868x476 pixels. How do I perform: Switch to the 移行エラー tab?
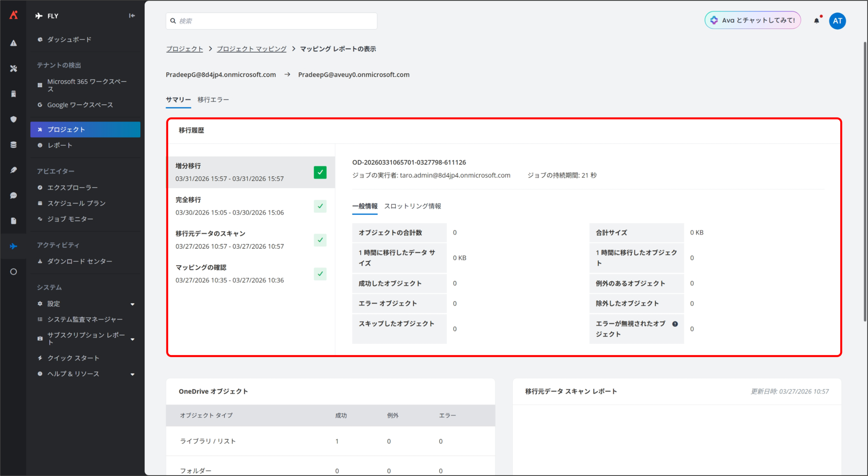click(213, 100)
